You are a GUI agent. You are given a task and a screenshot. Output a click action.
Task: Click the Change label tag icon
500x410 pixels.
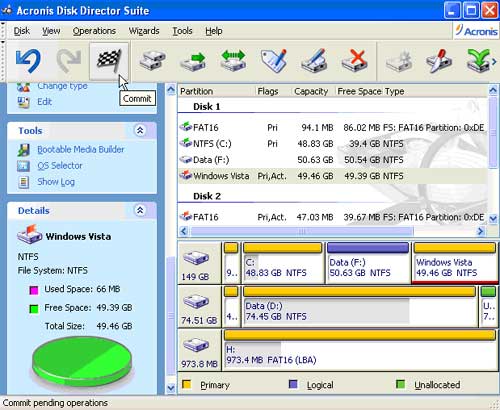(x=274, y=61)
